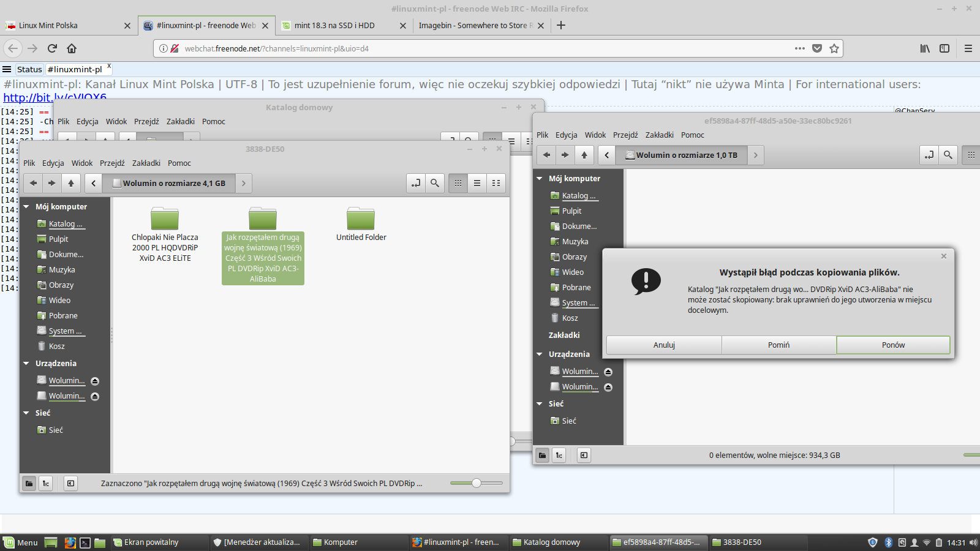Hide sidebar button in 3838-DE50 status bar
The image size is (980, 551).
pos(71,484)
